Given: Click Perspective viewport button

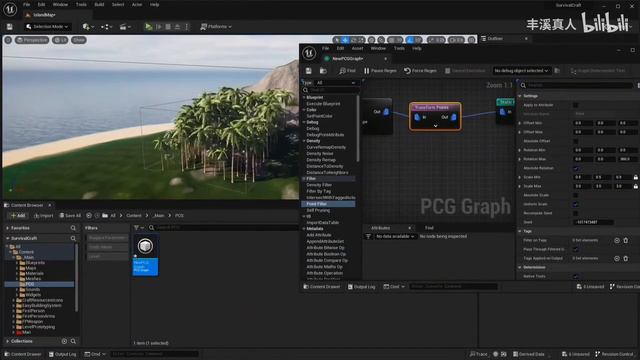Looking at the screenshot, I should (x=32, y=40).
